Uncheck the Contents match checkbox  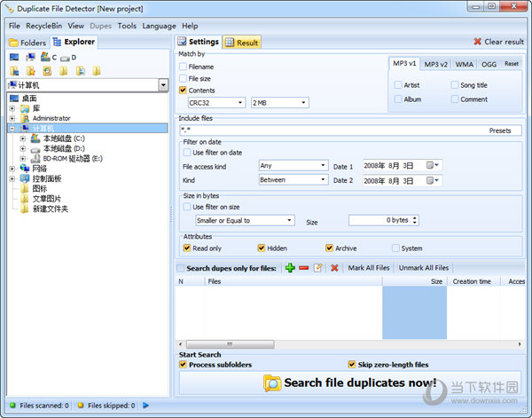183,91
